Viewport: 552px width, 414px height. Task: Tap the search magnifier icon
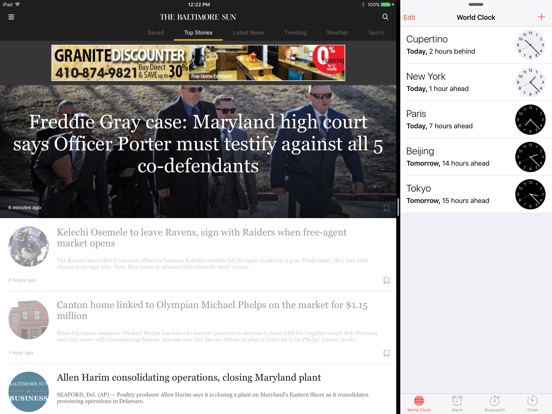point(385,17)
